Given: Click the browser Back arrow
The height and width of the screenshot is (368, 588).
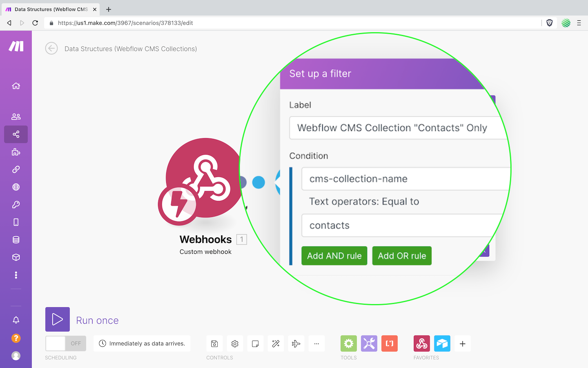Looking at the screenshot, I should [9, 23].
